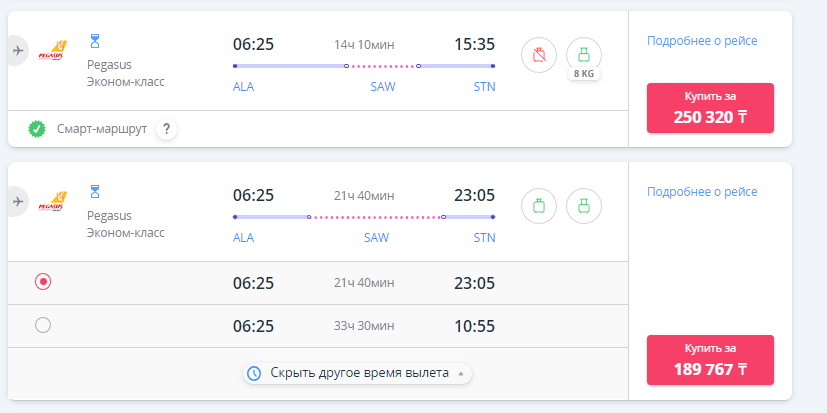This screenshot has height=413, width=827.
Task: Open flight details link for the 250 320 flight
Action: 702,41
